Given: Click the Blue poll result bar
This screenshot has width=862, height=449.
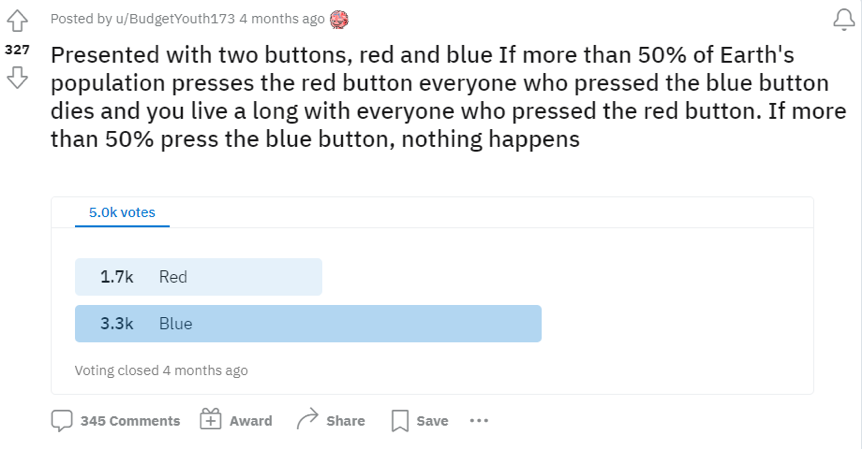Looking at the screenshot, I should (x=308, y=324).
